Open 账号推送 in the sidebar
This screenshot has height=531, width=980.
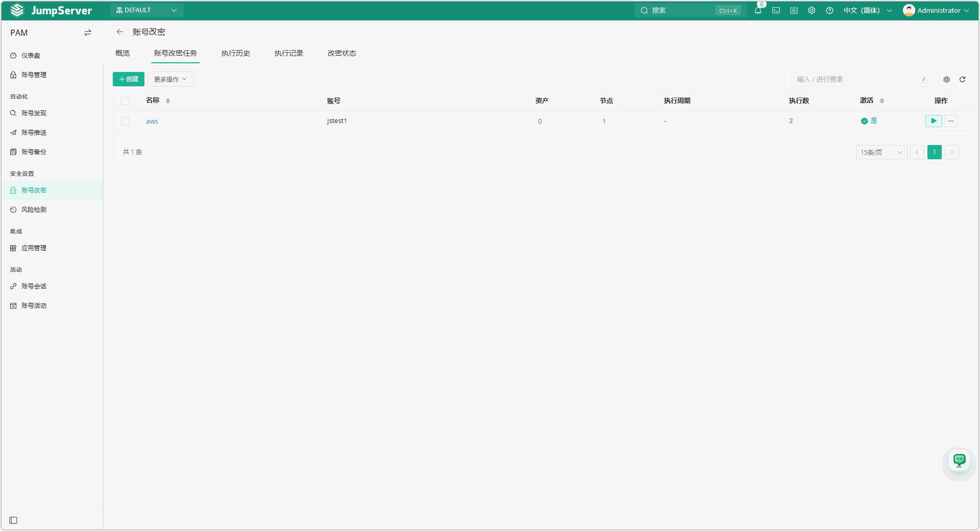[52, 133]
